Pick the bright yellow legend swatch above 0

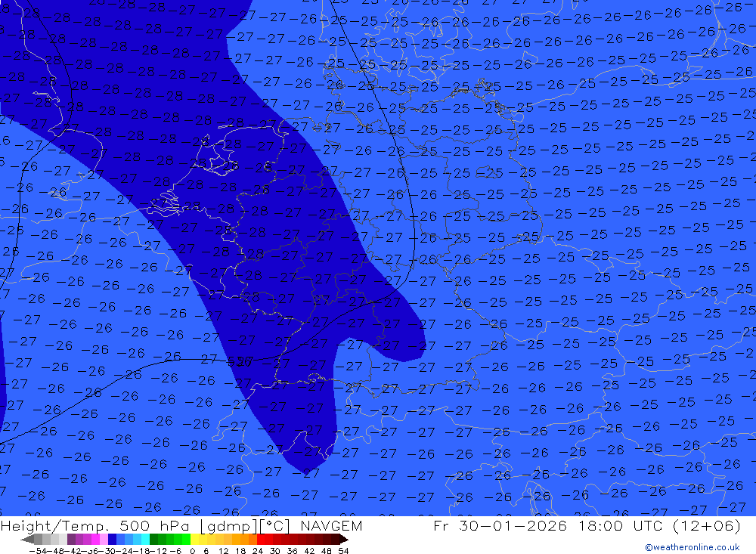194,540
